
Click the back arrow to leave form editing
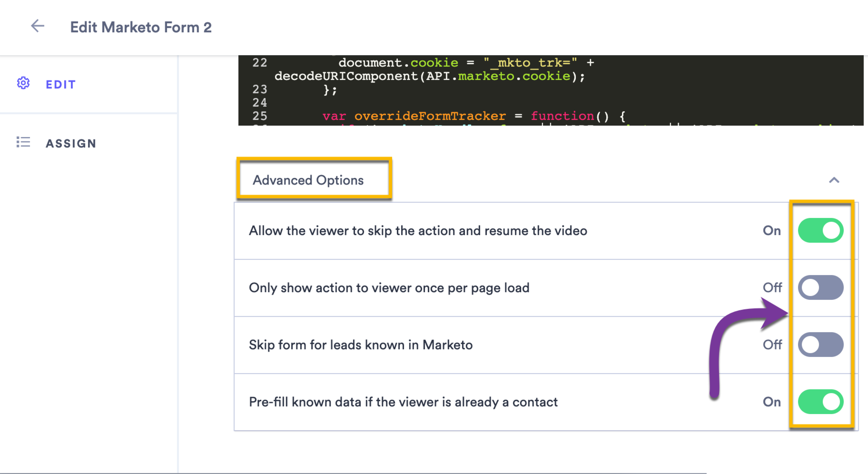pyautogui.click(x=37, y=26)
